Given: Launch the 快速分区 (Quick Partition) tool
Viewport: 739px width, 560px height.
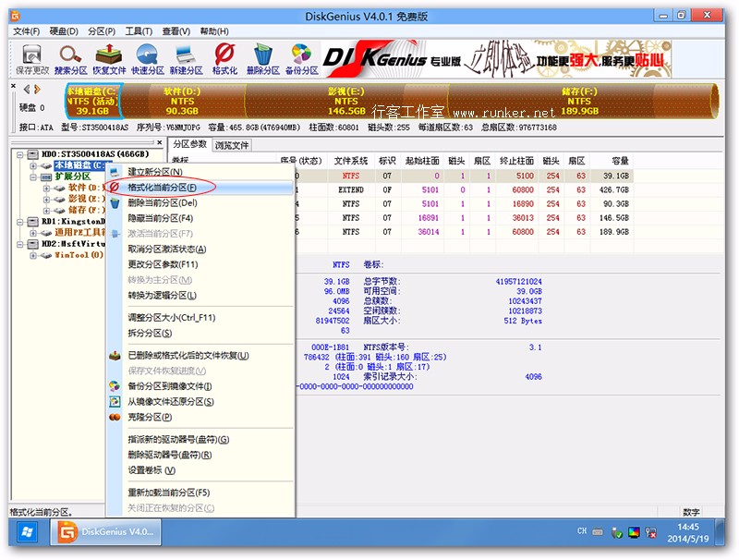Looking at the screenshot, I should [x=147, y=59].
